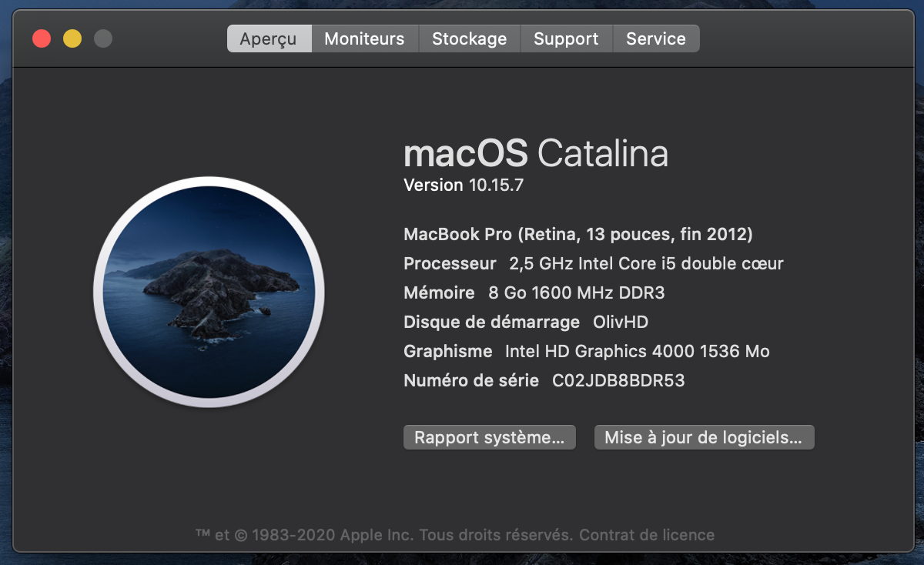Screen dimensions: 924x565
Task: Launch Mise à jour de logiciels
Action: click(703, 437)
